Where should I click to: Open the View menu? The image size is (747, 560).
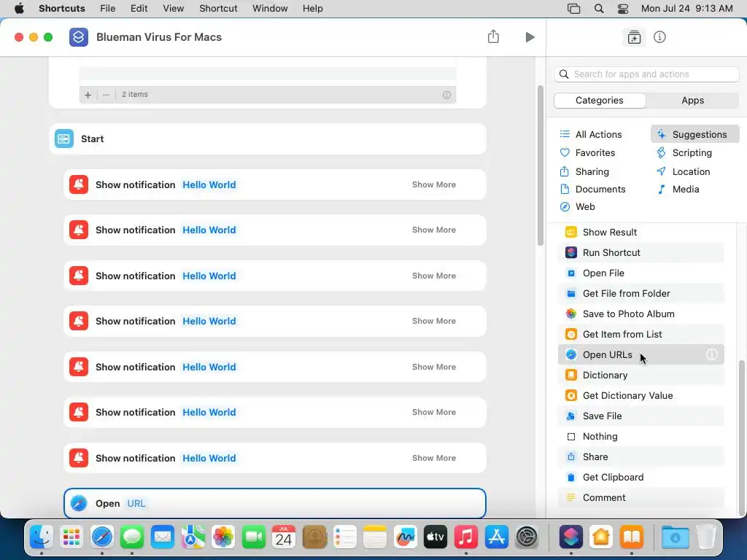point(173,9)
